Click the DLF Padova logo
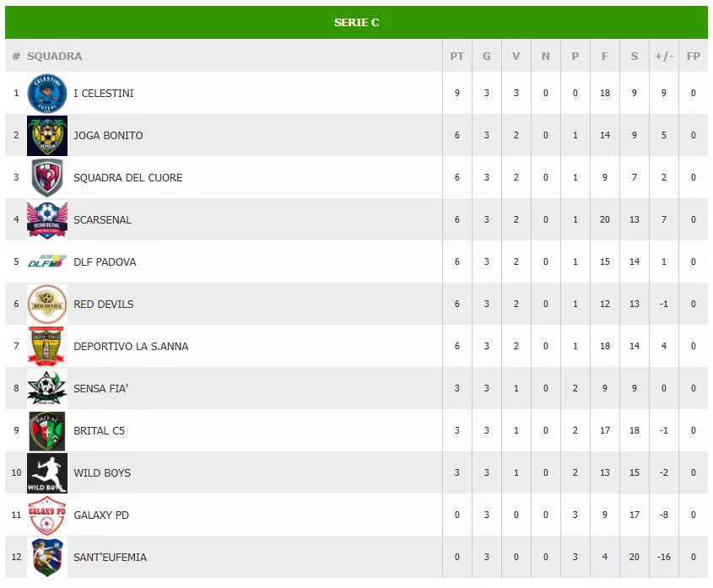713x588 pixels. click(x=47, y=262)
